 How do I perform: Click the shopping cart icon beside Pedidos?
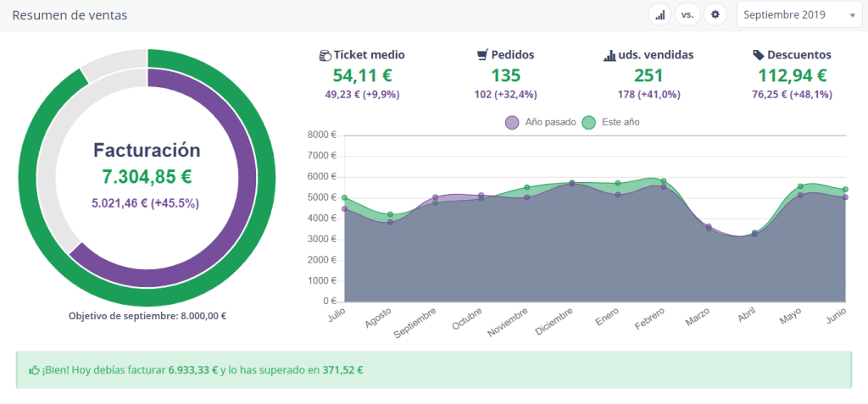[x=482, y=55]
